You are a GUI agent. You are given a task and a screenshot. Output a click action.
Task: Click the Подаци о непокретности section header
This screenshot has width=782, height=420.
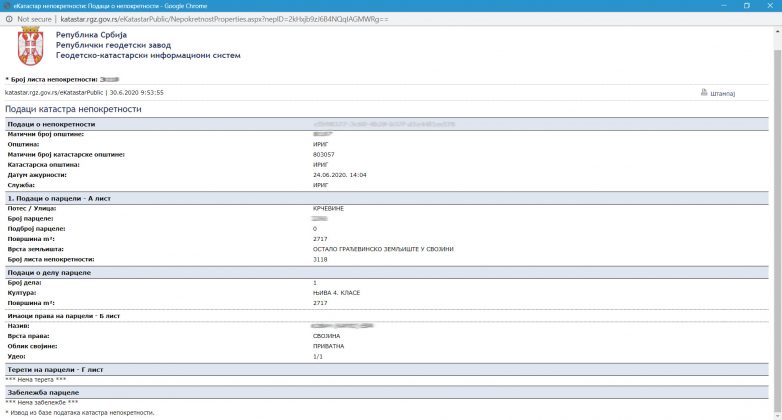50,124
